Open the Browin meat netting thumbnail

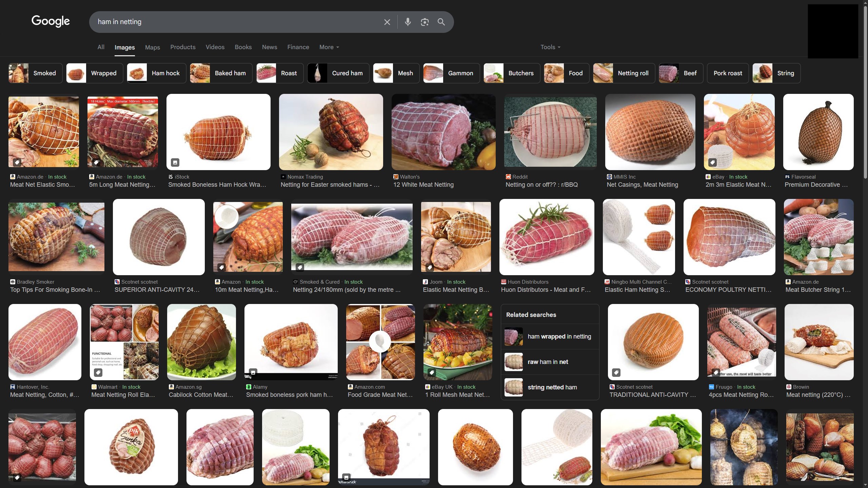(x=819, y=342)
